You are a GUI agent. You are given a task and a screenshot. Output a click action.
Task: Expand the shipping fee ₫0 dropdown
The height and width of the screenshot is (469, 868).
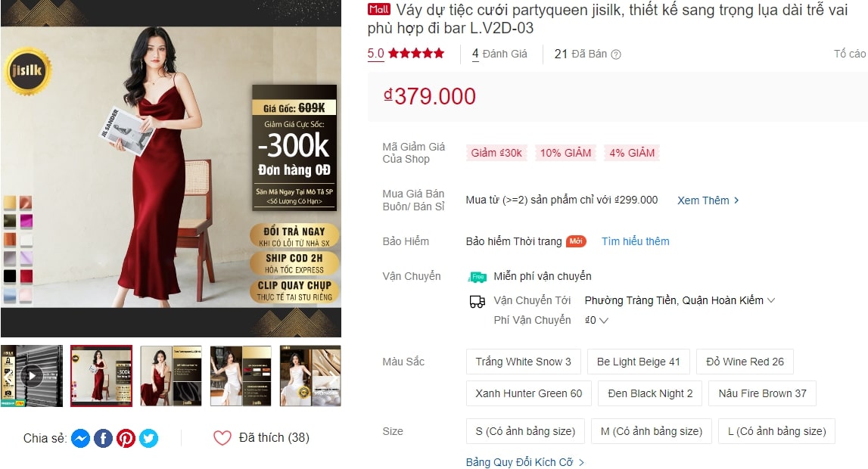pos(597,320)
